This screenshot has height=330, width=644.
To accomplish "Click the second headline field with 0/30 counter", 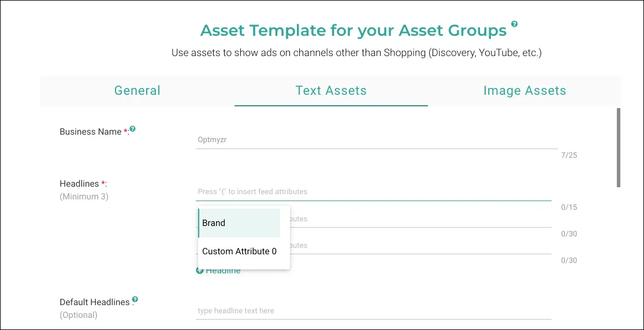I will (420, 219).
